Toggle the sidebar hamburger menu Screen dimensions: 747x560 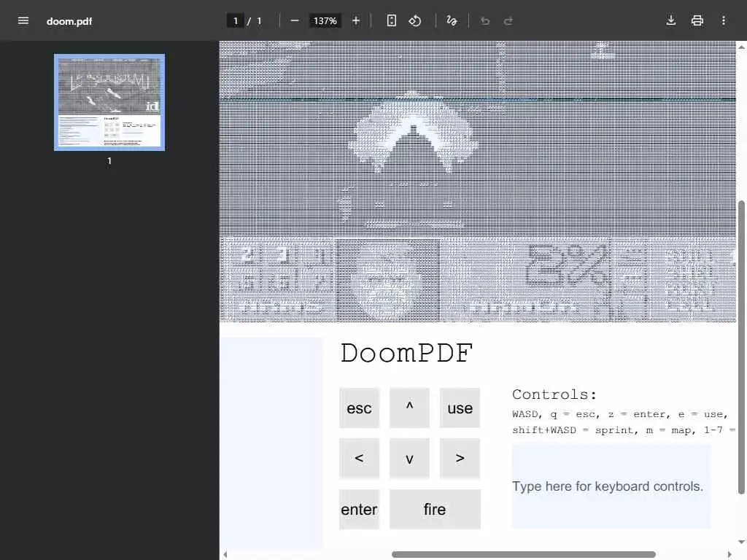[x=23, y=20]
